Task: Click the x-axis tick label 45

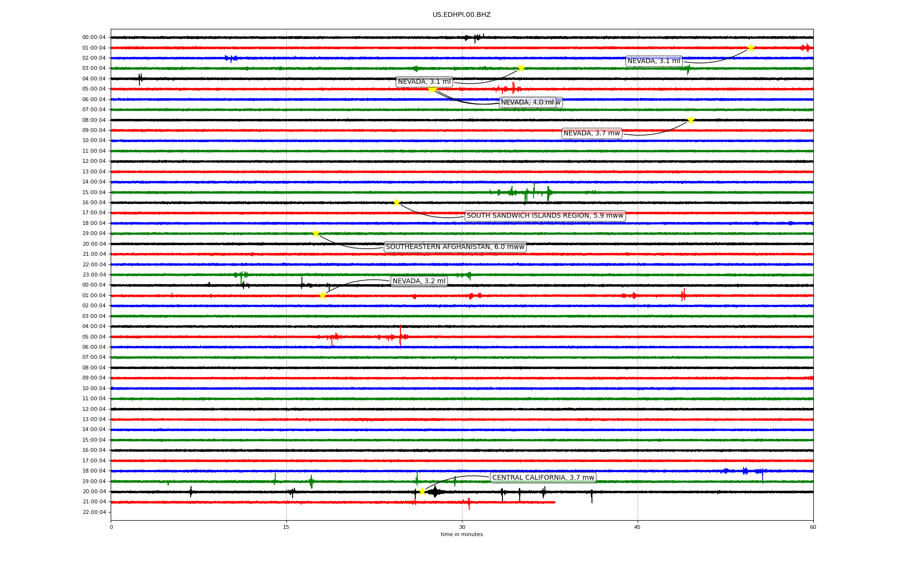Action: [638, 527]
